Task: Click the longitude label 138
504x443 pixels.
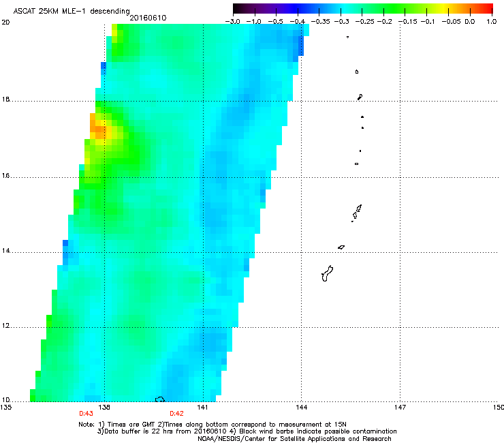Action: 104,408
